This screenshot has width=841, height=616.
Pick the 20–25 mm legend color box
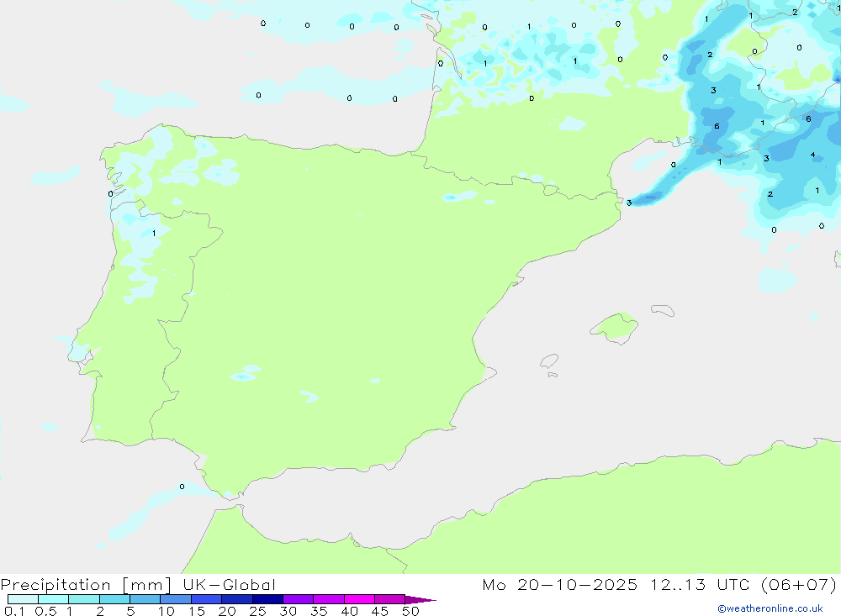point(237,599)
